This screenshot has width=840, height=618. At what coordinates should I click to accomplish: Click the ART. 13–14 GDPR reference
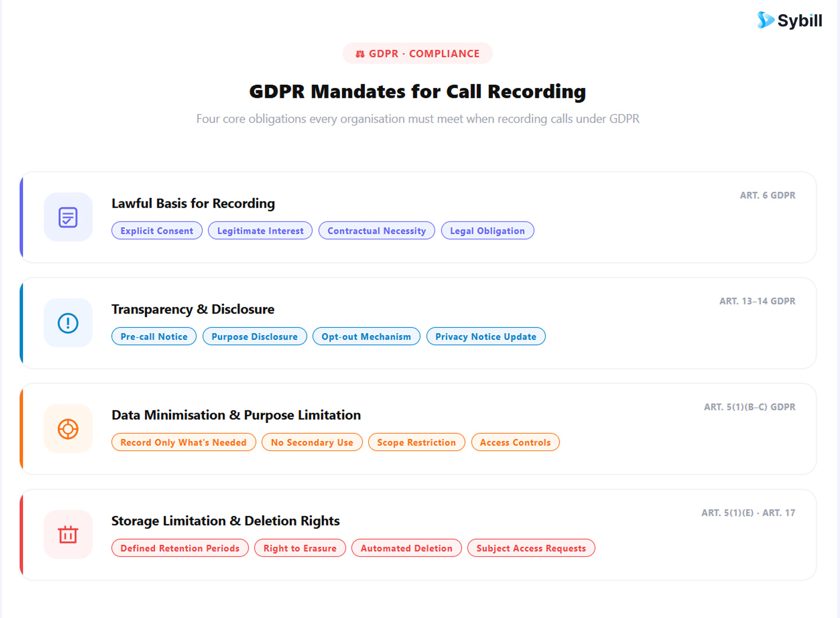pyautogui.click(x=757, y=301)
